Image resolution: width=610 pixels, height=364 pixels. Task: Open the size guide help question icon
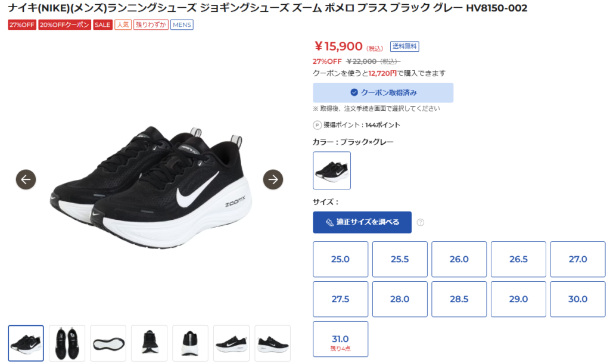[421, 222]
